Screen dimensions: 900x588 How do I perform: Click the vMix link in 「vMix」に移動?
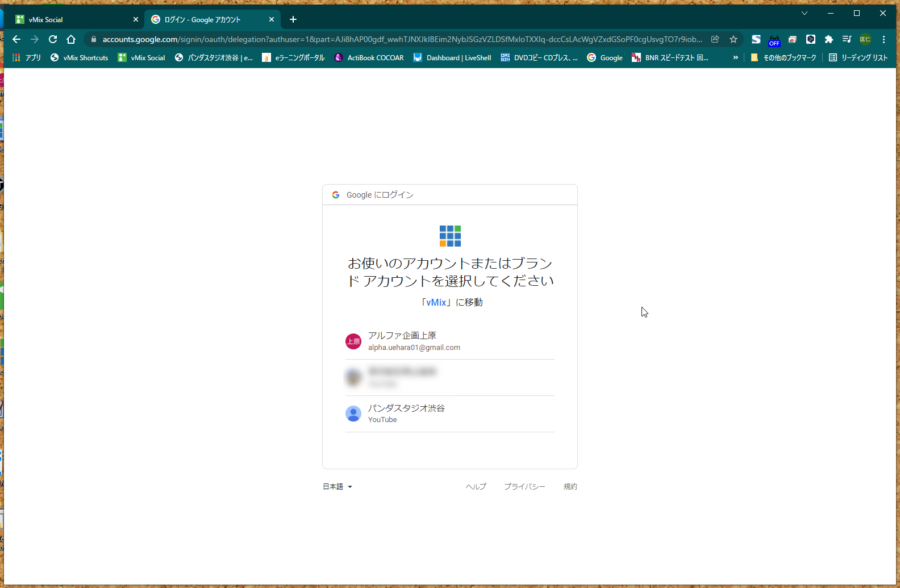(x=436, y=302)
